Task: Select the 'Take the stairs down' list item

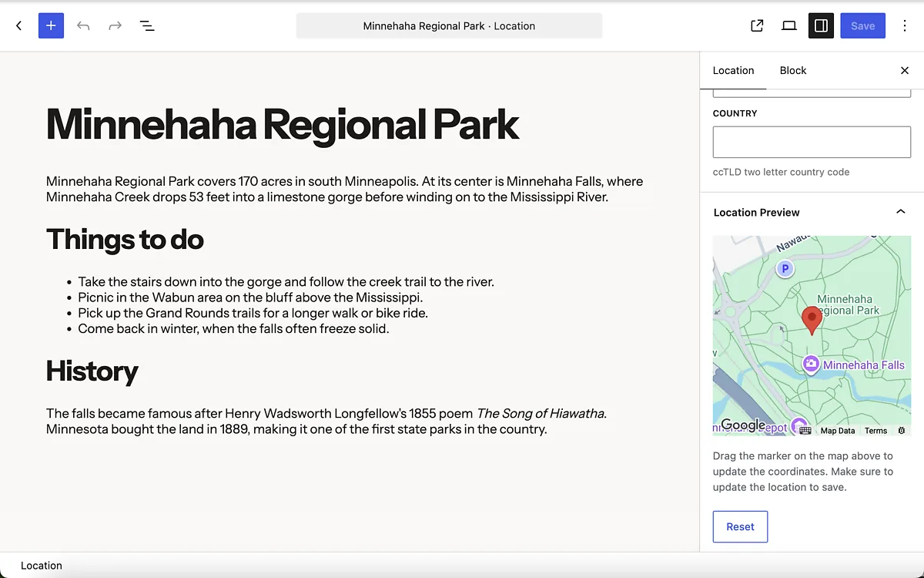Action: coord(286,282)
